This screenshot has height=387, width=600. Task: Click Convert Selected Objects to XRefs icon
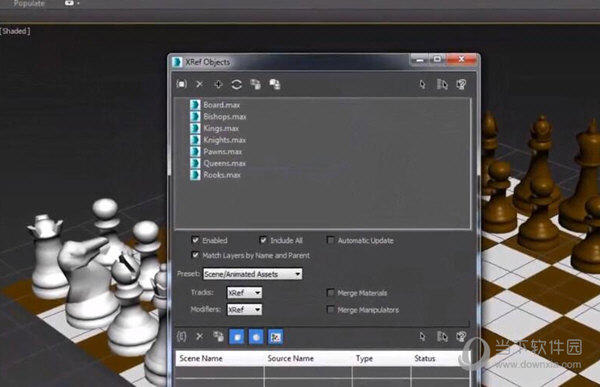pos(275,84)
